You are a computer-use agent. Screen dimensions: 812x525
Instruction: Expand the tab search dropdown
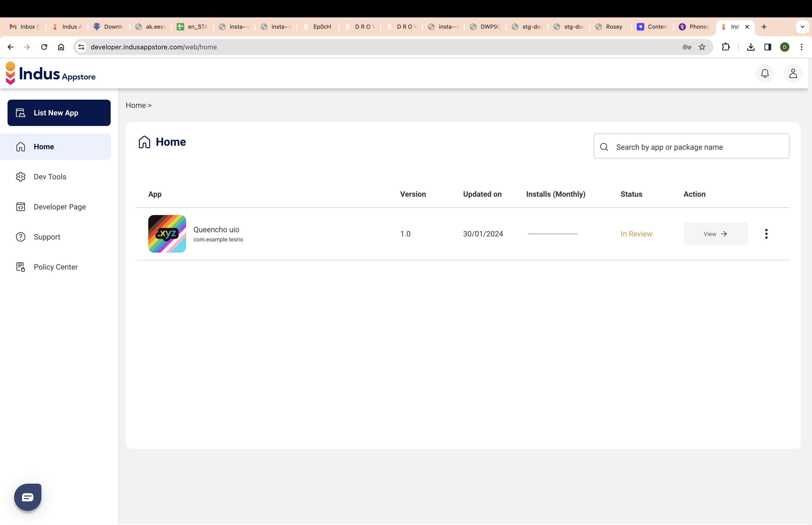click(802, 27)
